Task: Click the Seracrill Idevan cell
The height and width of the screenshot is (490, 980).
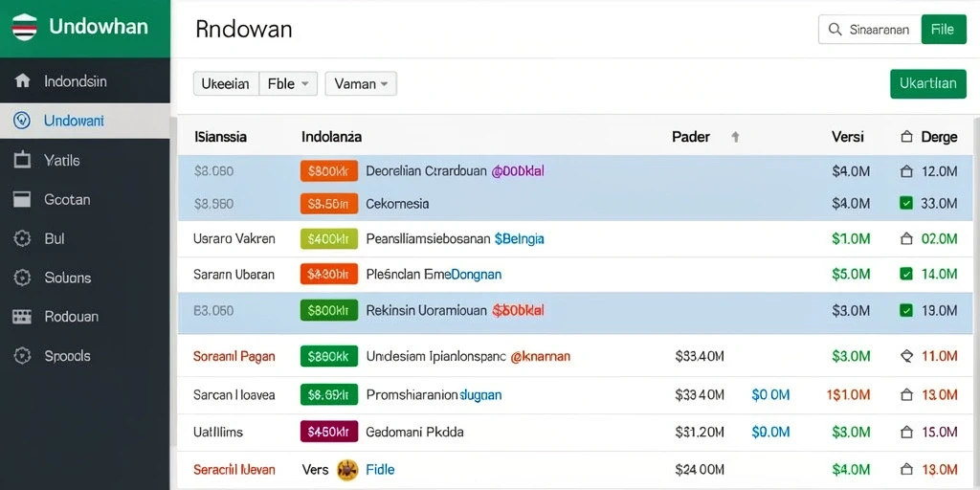Action: pos(234,469)
